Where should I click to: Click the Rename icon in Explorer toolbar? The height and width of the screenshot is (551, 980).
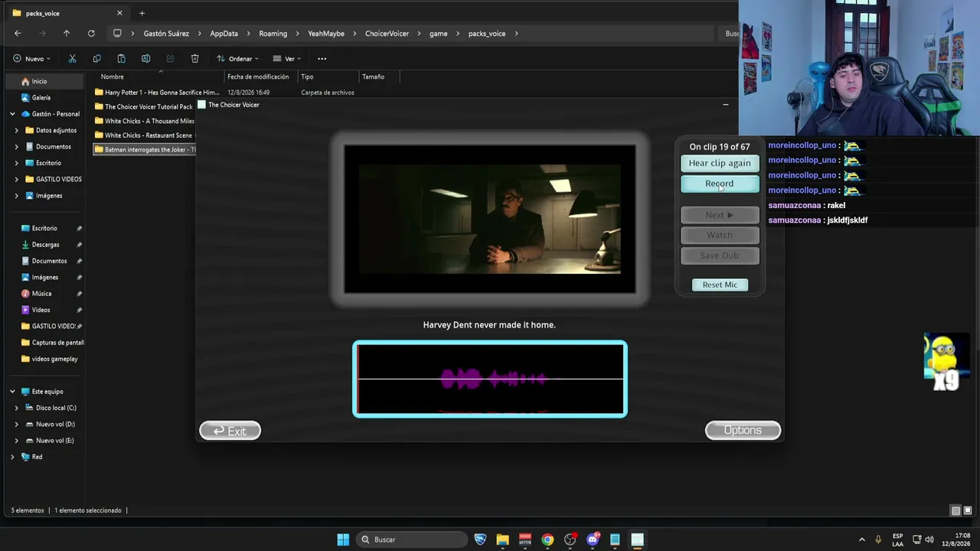pos(145,59)
